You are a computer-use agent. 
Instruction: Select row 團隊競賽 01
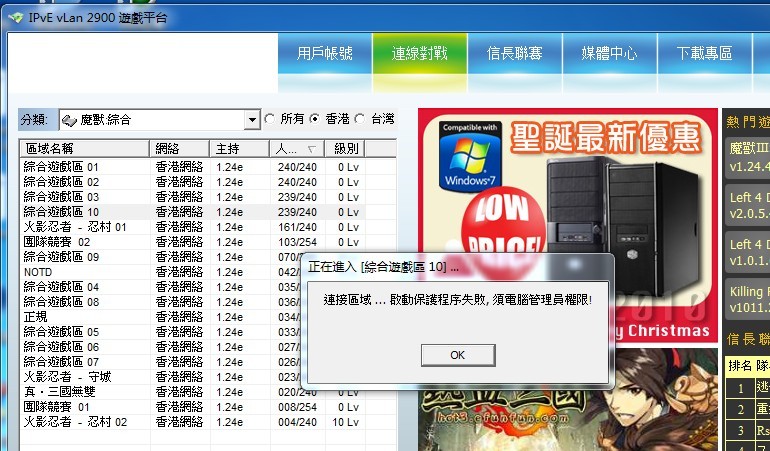(192, 407)
